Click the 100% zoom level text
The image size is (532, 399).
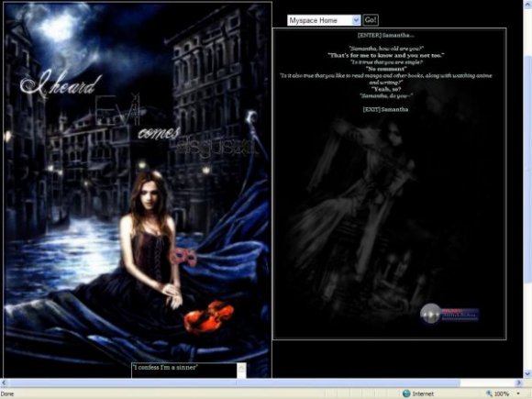click(x=502, y=393)
